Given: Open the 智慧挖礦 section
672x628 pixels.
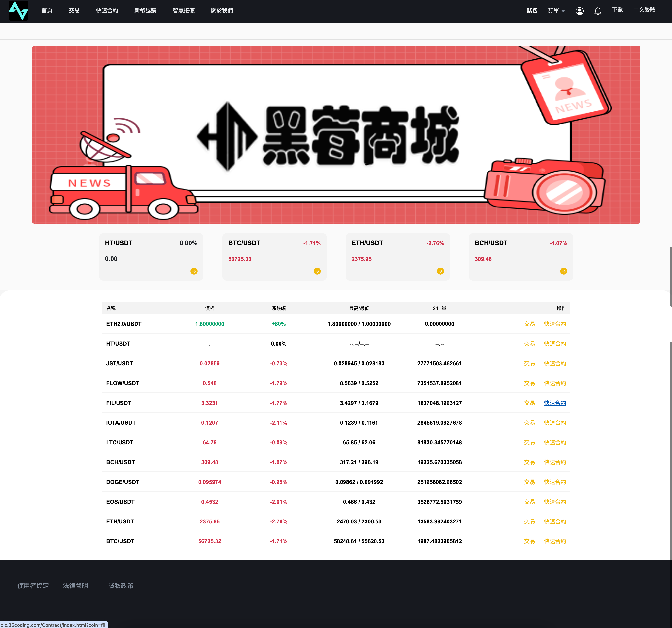Looking at the screenshot, I should click(183, 10).
